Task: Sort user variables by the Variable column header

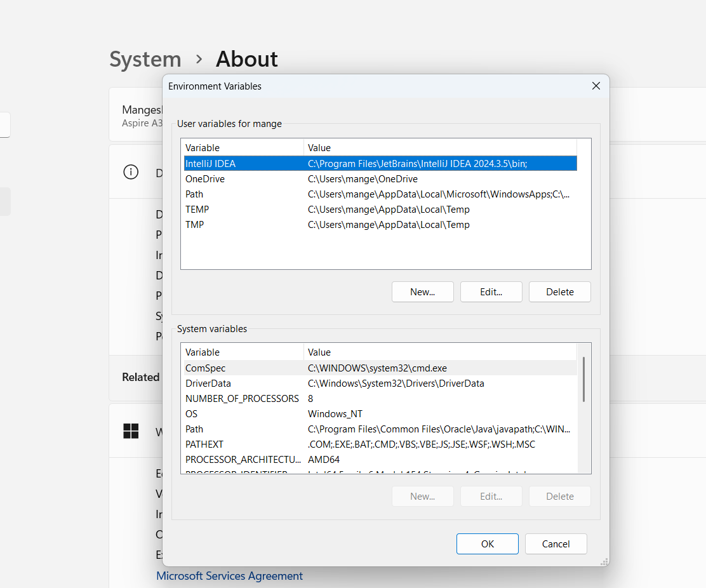Action: [243, 148]
